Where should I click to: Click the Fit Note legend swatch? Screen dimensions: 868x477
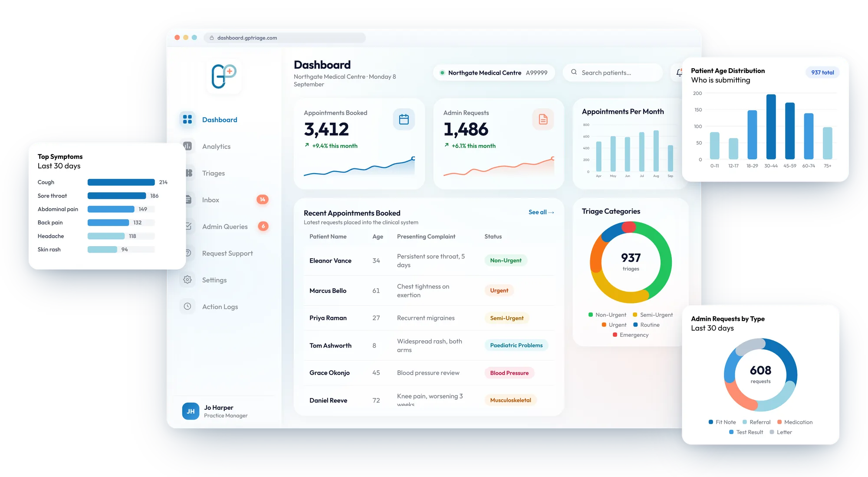(x=711, y=422)
